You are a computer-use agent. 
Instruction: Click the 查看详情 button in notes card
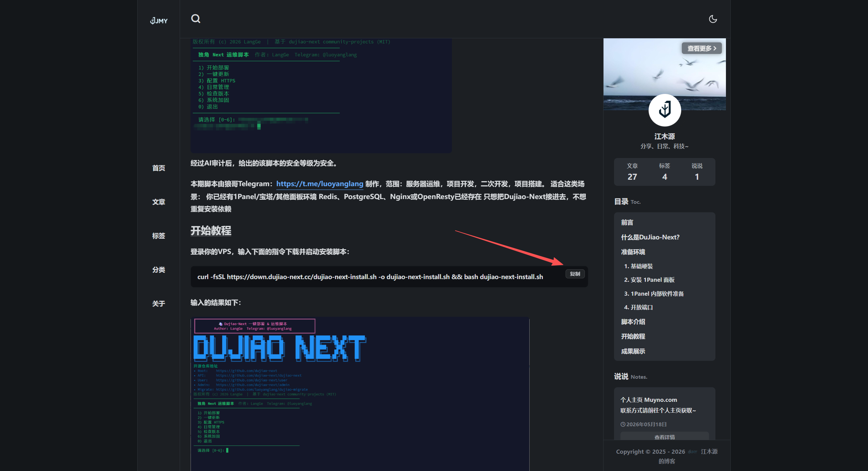click(665, 437)
